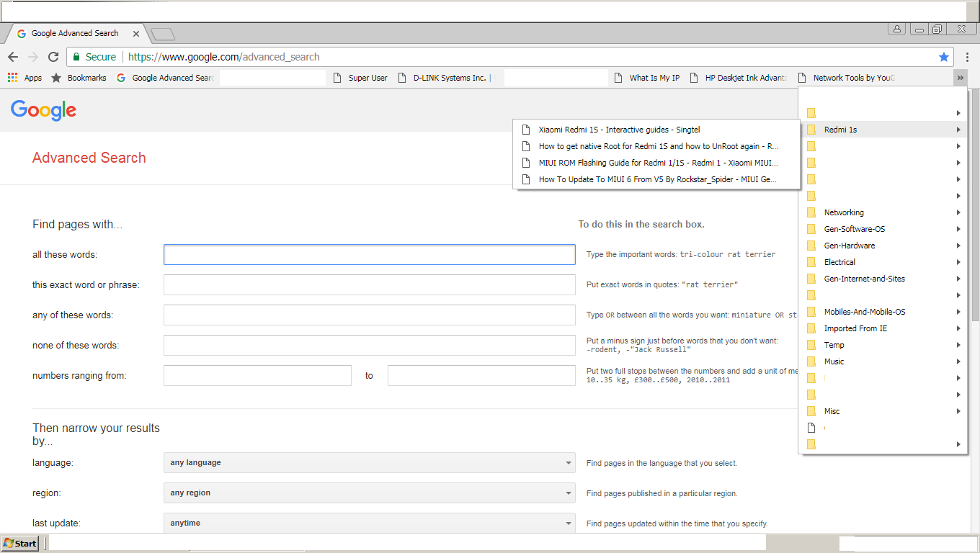Expand the Misc folder submenu arrow
The height and width of the screenshot is (553, 980).
click(958, 411)
